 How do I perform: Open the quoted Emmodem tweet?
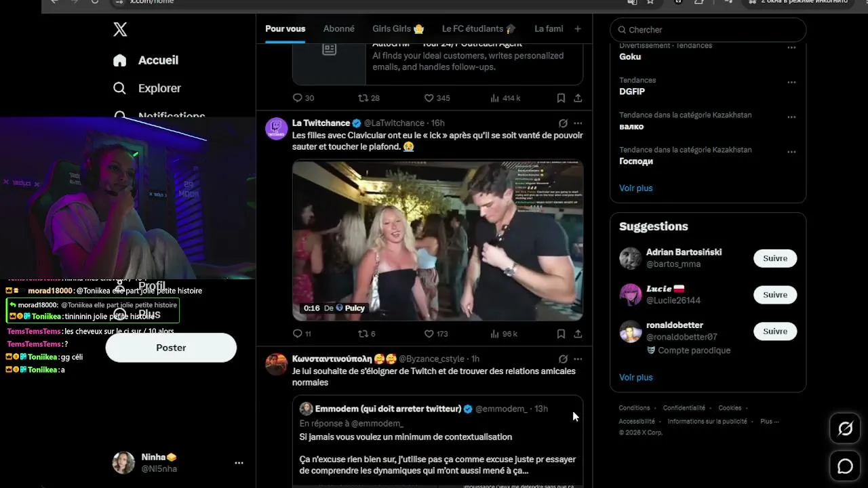437,441
